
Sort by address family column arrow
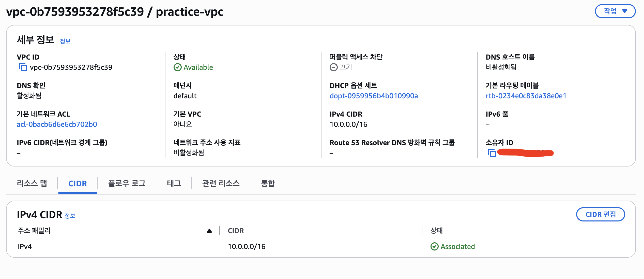209,231
